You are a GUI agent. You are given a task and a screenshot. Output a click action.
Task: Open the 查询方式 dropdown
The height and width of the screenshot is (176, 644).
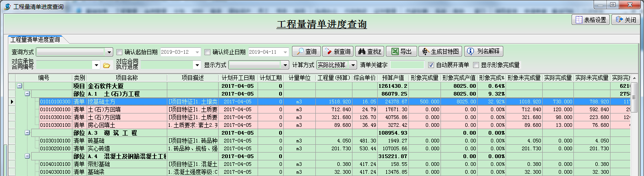click(109, 52)
